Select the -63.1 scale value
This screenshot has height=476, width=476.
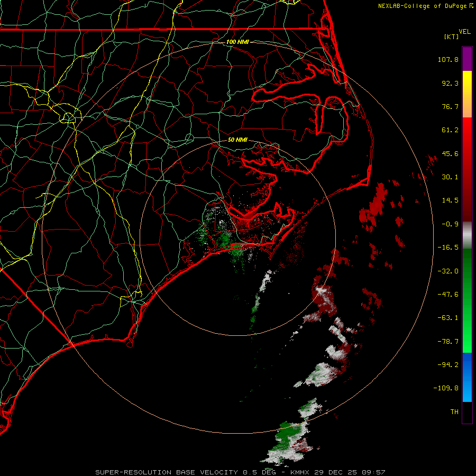[x=448, y=318]
